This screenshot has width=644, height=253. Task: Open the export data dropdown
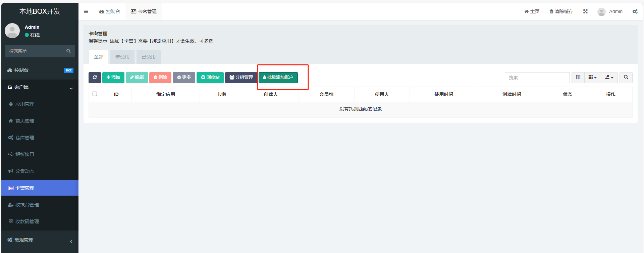point(609,78)
